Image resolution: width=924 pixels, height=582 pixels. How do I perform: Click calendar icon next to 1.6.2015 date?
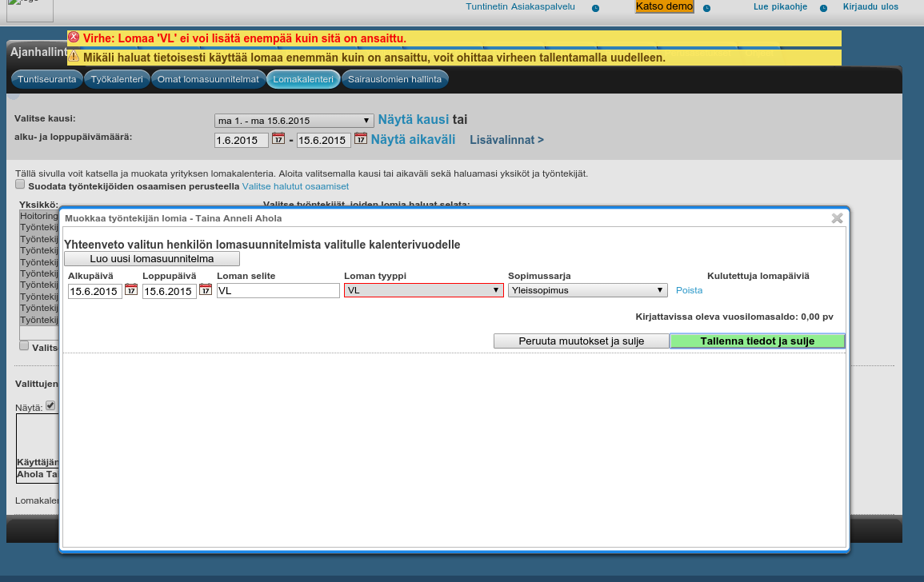point(278,139)
